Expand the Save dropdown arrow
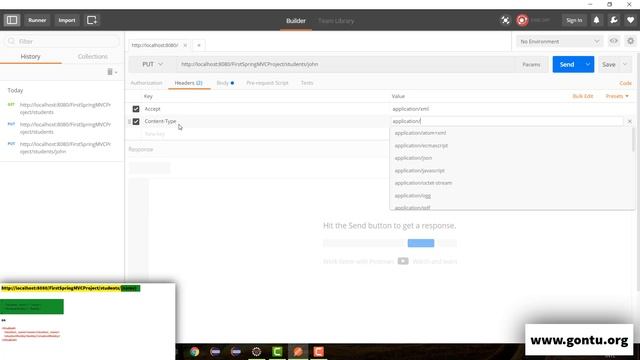 click(x=625, y=64)
